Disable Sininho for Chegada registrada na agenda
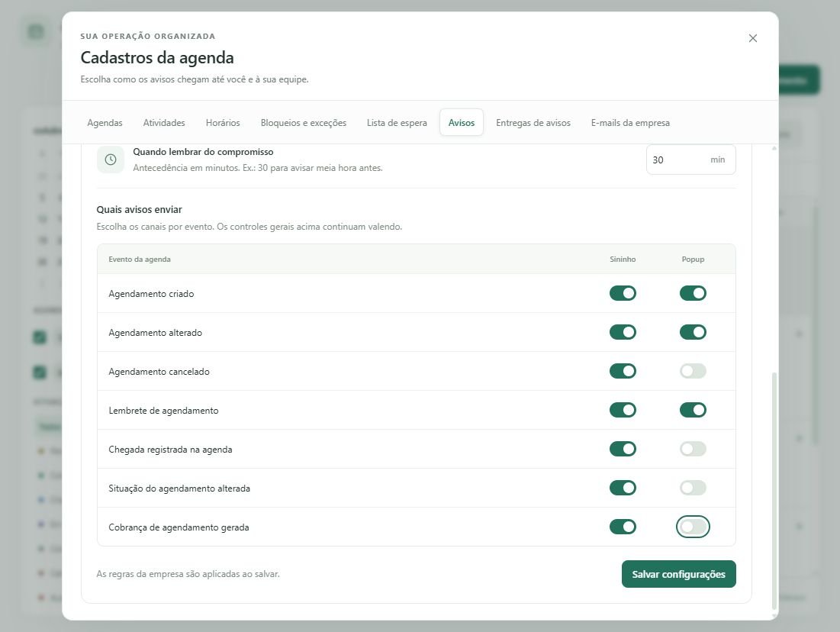 [x=623, y=450]
